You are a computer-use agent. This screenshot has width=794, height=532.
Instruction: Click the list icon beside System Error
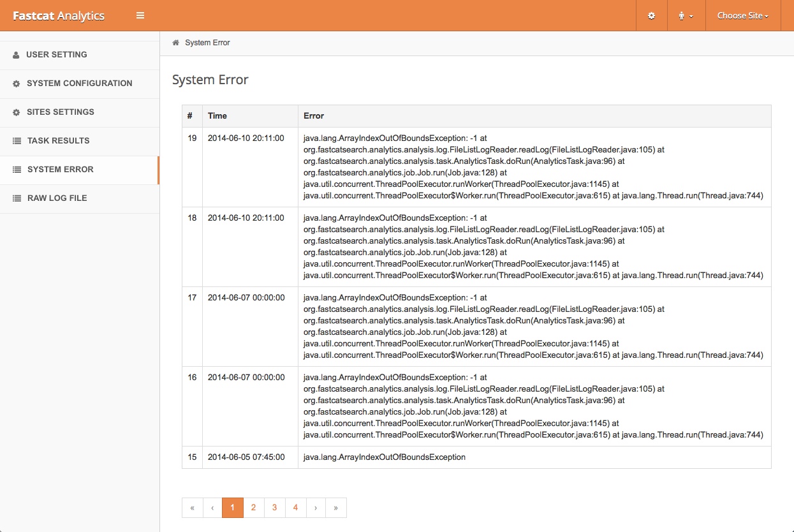pos(17,170)
